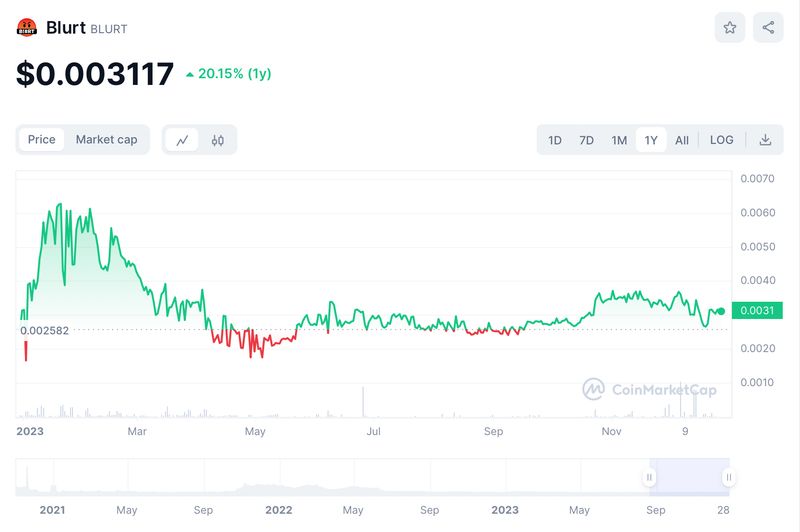Download chart data icon
The image size is (800, 532).
765,140
